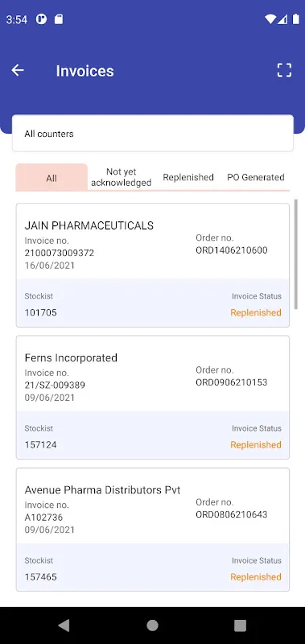Screen dimensions: 305x644
Task: Tap the SD card notification icon
Action: click(59, 19)
